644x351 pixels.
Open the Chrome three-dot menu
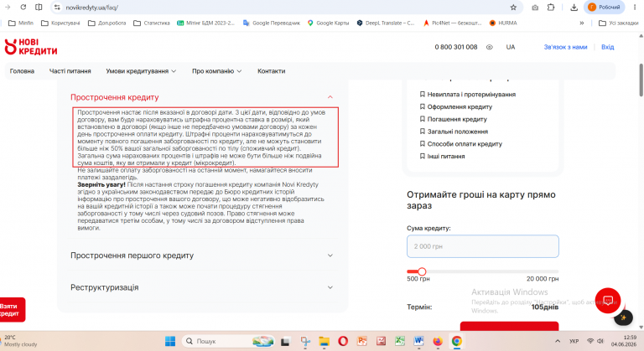635,8
